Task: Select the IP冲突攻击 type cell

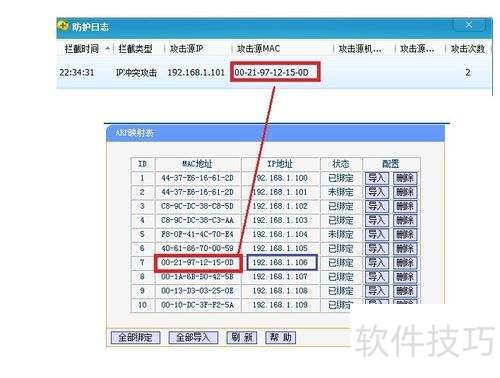Action: (x=136, y=72)
